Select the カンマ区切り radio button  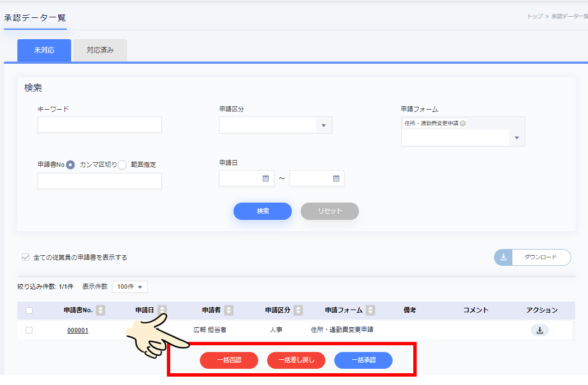pos(71,165)
